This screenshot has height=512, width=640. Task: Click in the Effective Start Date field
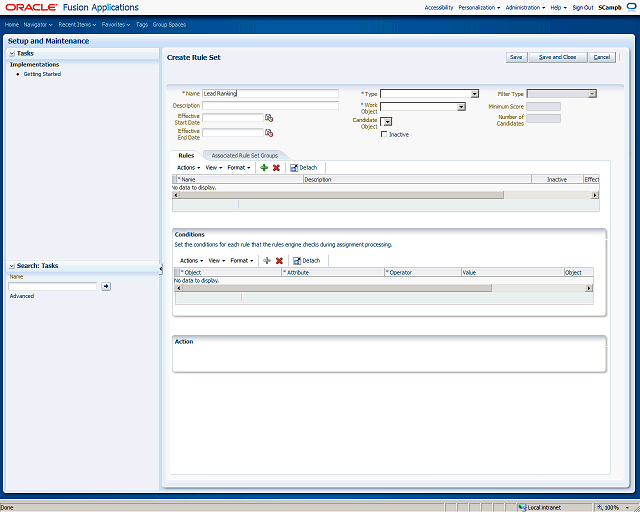coord(233,118)
